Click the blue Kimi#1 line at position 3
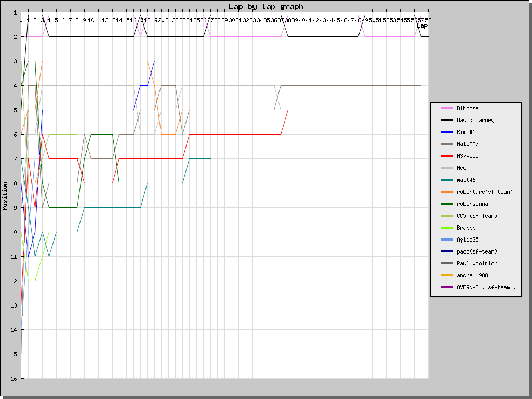532x399 pixels. 292,61
